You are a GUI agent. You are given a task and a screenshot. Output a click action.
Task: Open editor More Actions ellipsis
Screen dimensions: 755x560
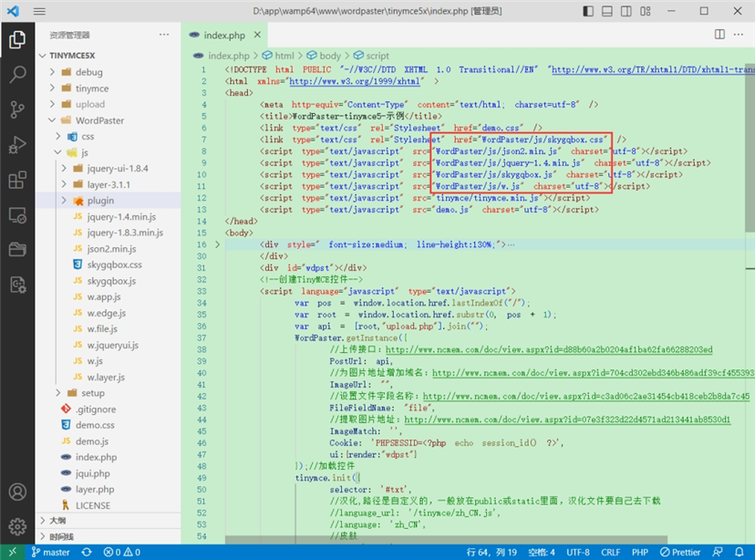click(739, 34)
